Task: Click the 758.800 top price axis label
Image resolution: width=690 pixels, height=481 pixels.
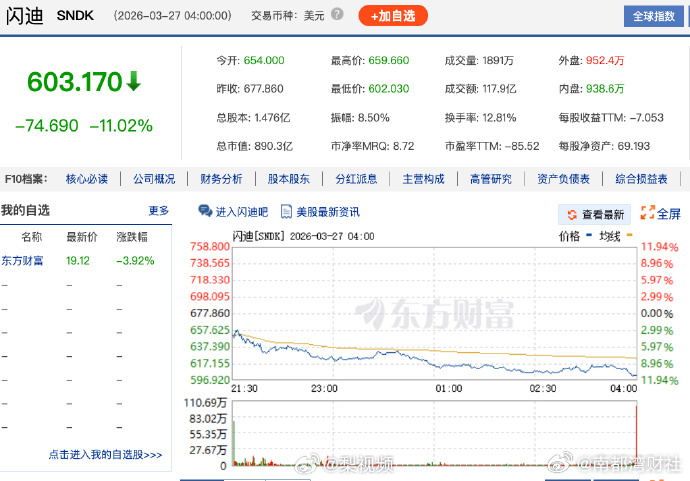Action: [210, 246]
